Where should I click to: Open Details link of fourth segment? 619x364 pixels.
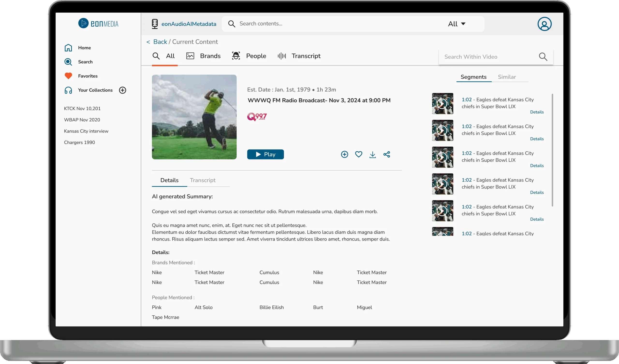click(537, 192)
